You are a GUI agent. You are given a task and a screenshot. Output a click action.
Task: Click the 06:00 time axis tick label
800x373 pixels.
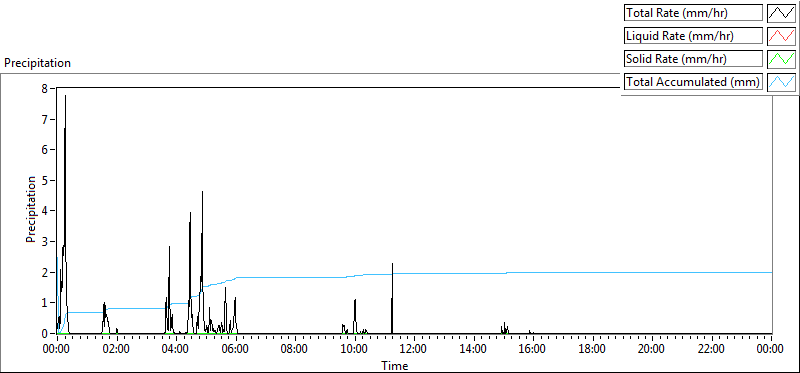[x=236, y=350]
